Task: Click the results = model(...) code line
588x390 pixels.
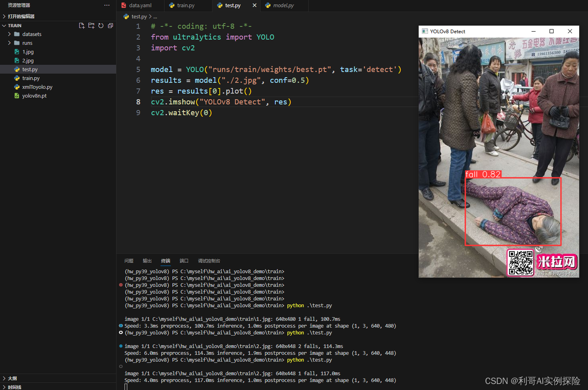Action: (x=230, y=80)
